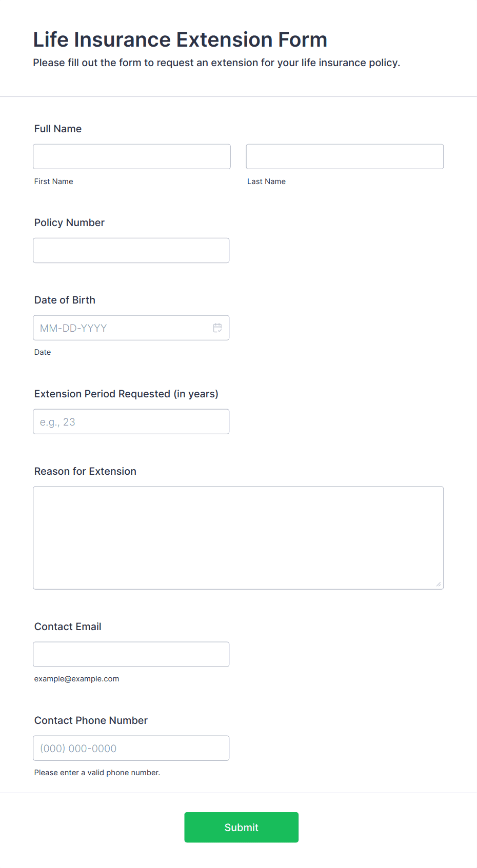Click the Contact Phone Number field

131,748
